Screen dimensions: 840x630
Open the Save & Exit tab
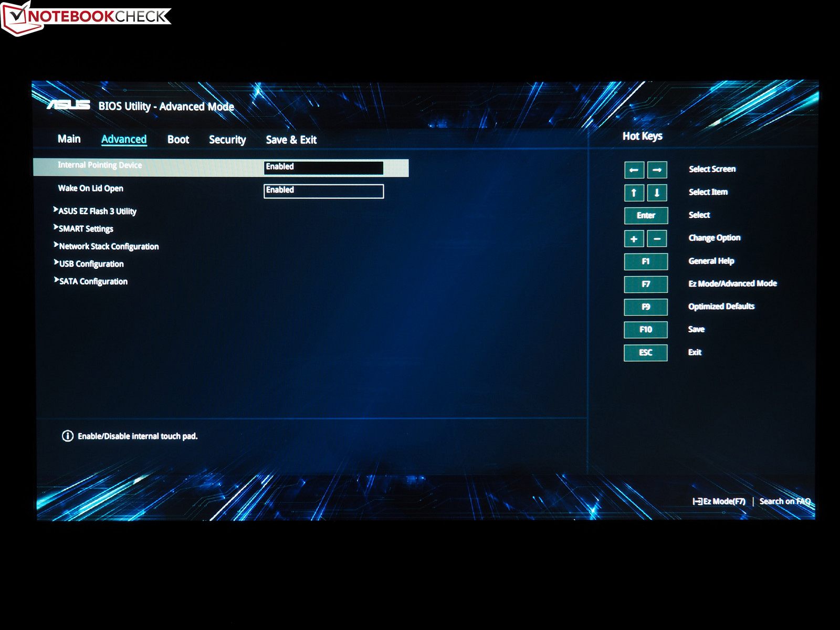[291, 140]
